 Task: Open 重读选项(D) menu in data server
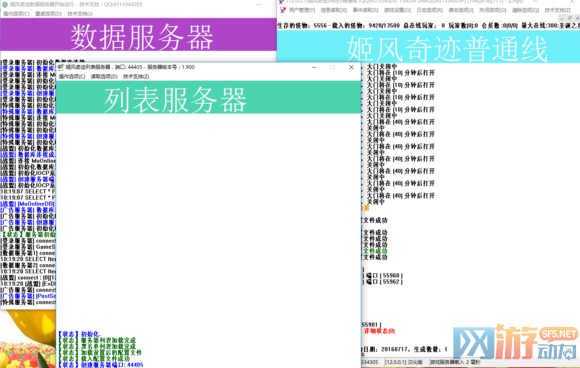48,14
